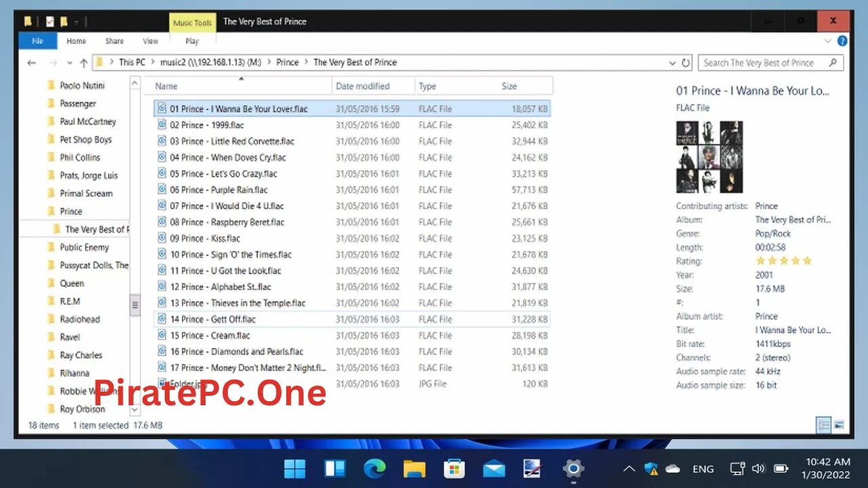Click the search magnifier icon
Screen dimensions: 868x488
(x=833, y=62)
